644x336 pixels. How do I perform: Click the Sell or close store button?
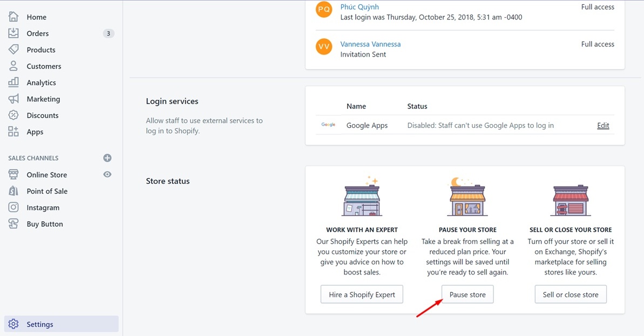coord(571,294)
